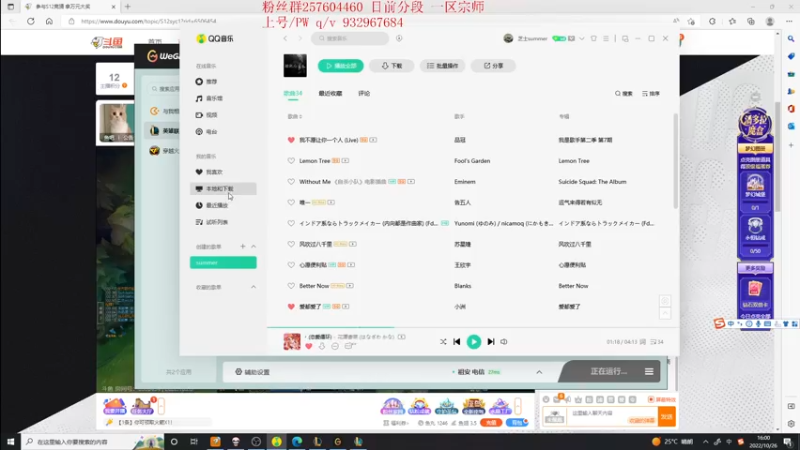Viewport: 800px width, 450px height.
Task: Open the lyrics display icon
Action: tap(642, 342)
